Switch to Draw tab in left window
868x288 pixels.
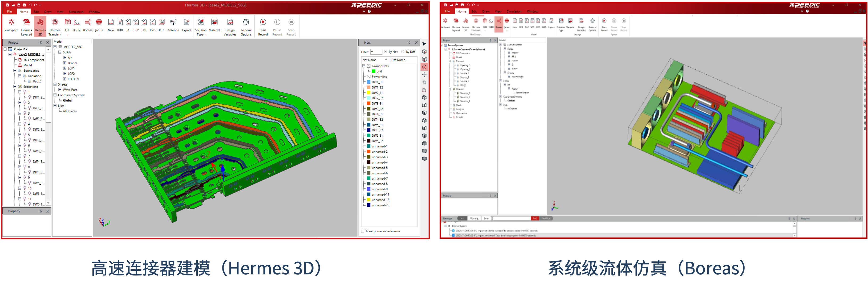click(48, 12)
